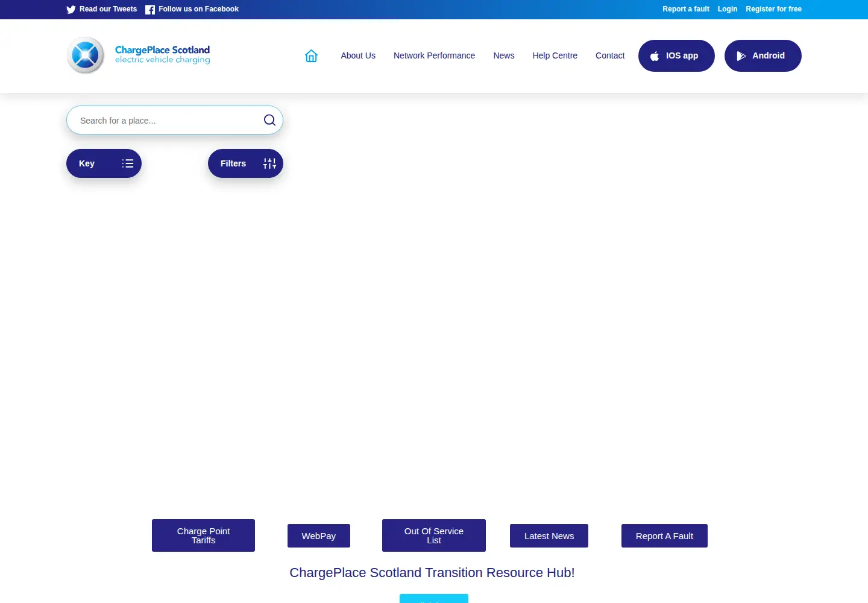Open the Contact menu item

tap(610, 55)
